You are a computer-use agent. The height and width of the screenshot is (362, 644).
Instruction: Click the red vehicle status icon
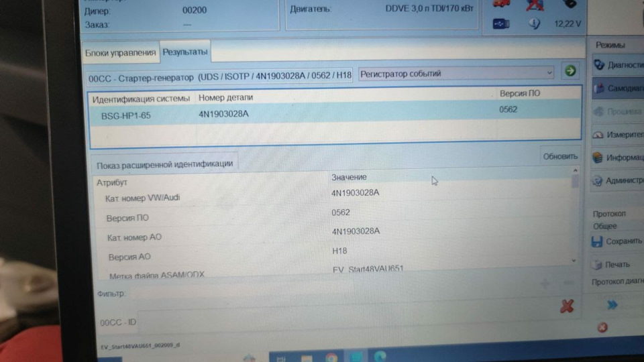click(501, 4)
